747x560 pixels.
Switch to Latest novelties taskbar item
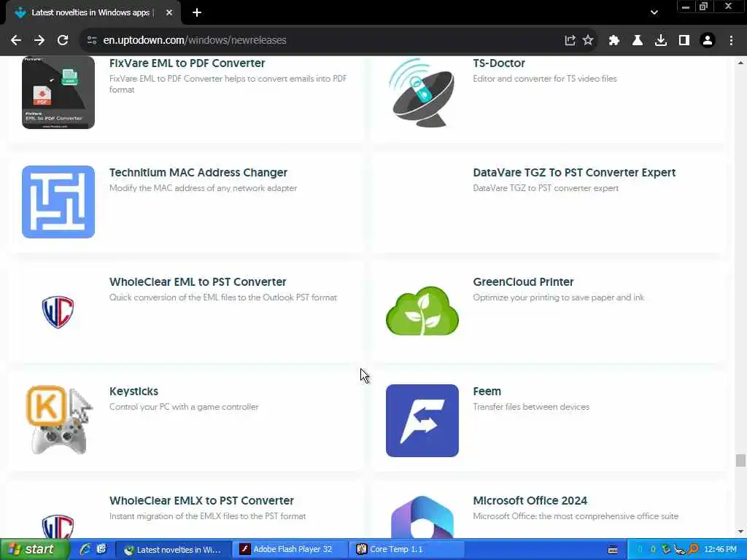[x=174, y=550]
